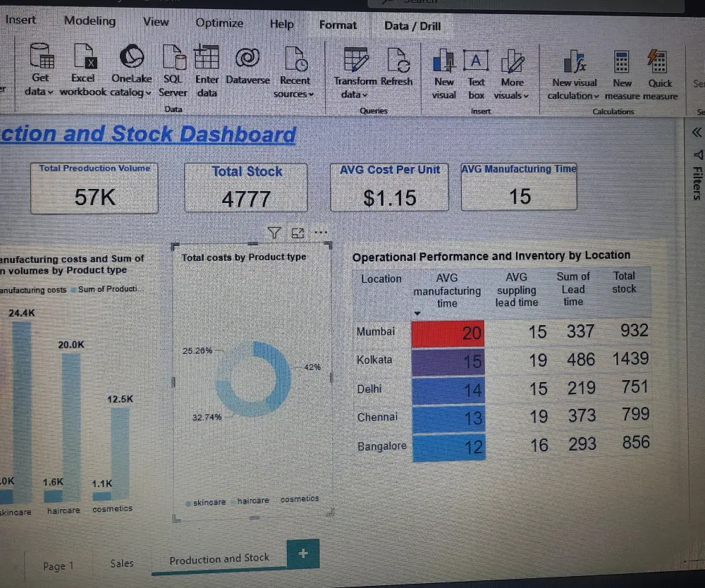Click the Location column header
Viewport: 705px width, 588px height.
click(x=381, y=278)
